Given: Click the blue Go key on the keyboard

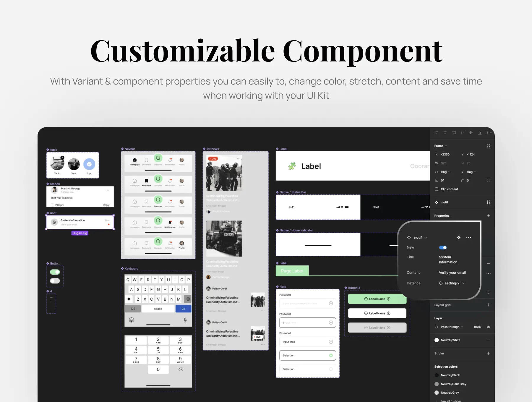Looking at the screenshot, I should tap(183, 309).
